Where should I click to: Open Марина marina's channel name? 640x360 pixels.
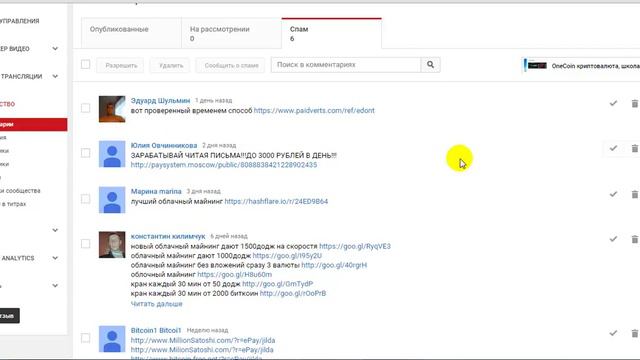[x=156, y=191]
